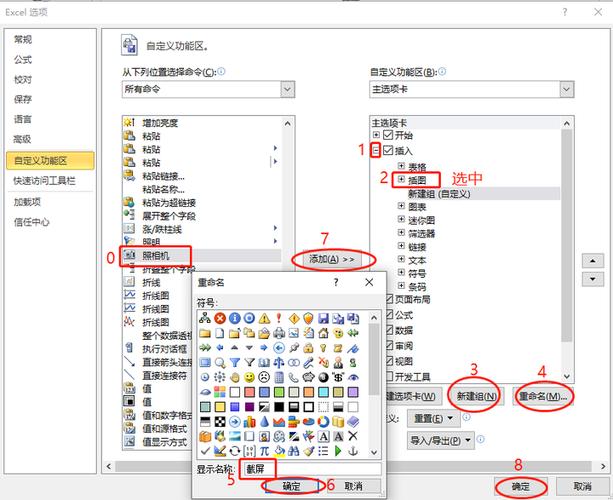Toggle the 审阅 tab checkbox
613x500 pixels.
click(389, 345)
